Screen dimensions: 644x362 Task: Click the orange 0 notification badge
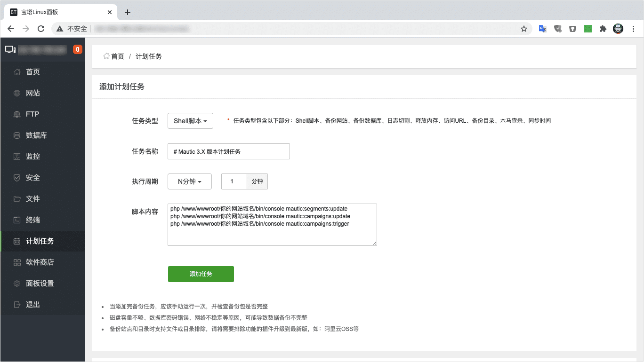[x=78, y=49]
